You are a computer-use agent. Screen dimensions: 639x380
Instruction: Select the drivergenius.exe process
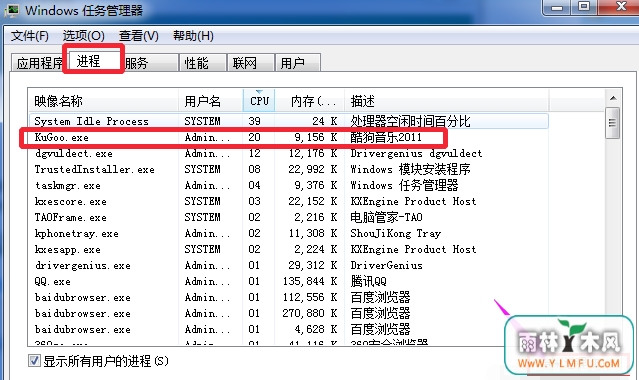pyautogui.click(x=289, y=265)
